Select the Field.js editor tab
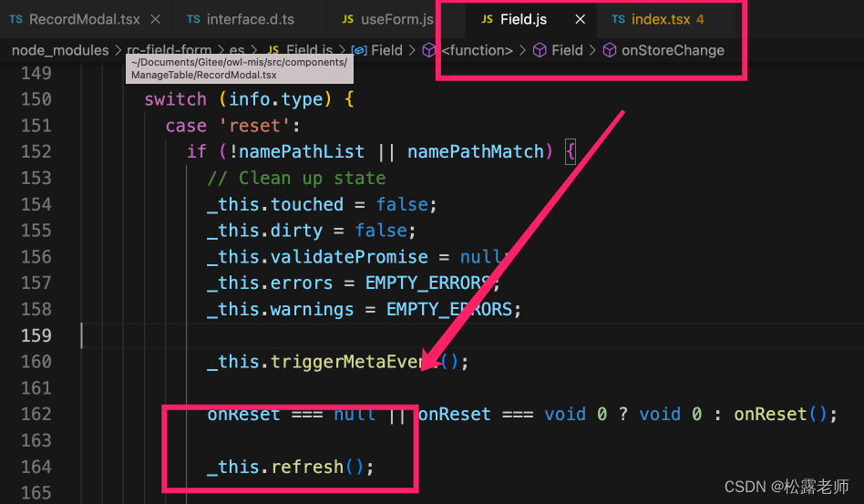Viewport: 864px width, 504px height. tap(522, 19)
